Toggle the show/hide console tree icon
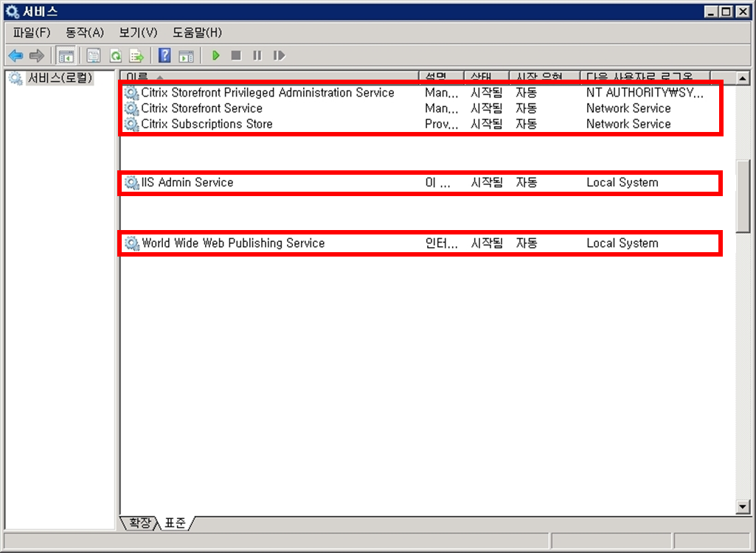The width and height of the screenshot is (756, 553). (66, 56)
